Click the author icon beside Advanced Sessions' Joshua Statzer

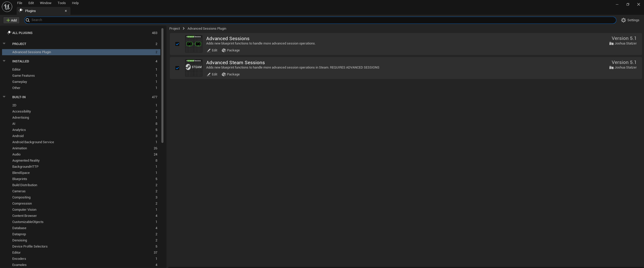611,43
